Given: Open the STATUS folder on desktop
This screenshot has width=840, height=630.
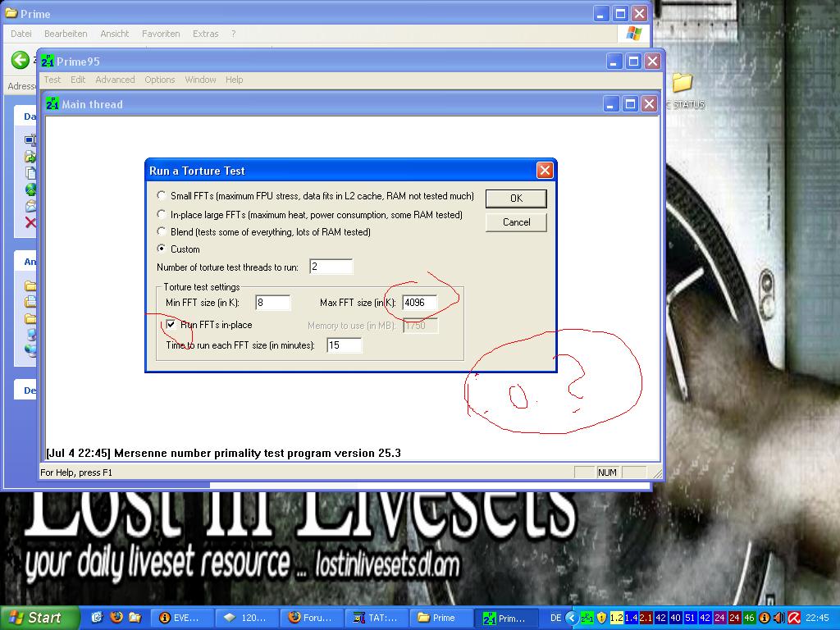Looking at the screenshot, I should [x=683, y=91].
